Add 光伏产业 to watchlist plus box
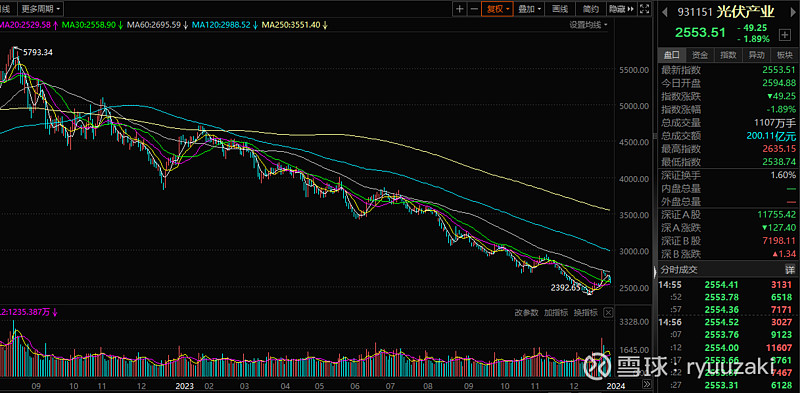The image size is (800, 393). (784, 35)
